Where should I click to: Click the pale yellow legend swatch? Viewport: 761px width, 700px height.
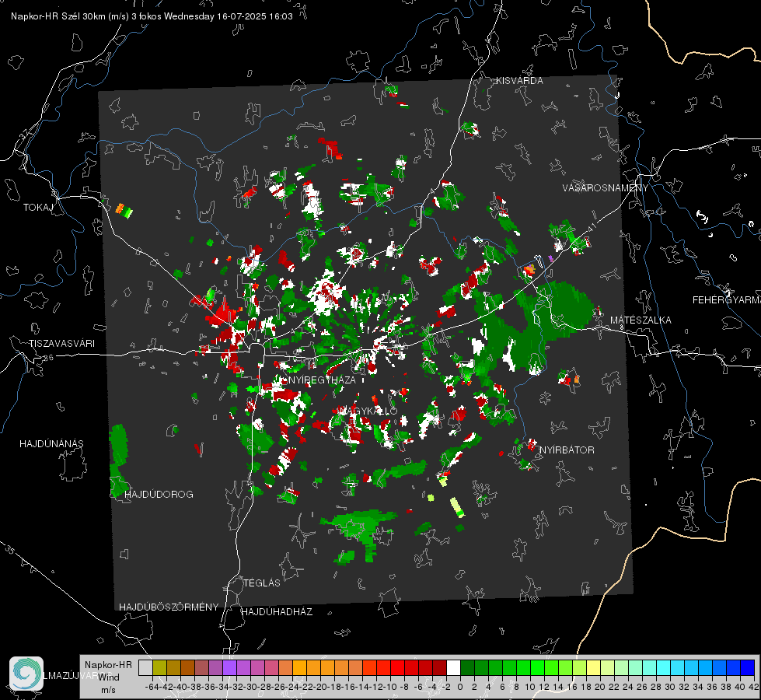pos(594,667)
